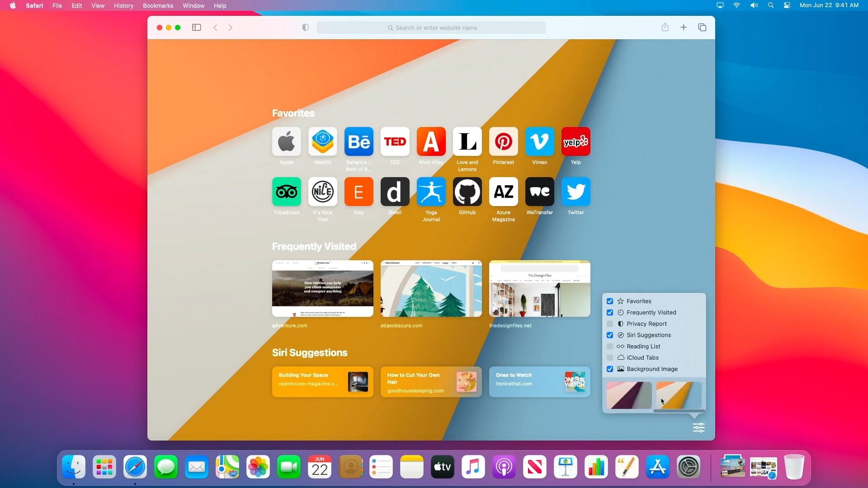Open Ones to Watch Siri suggestion
This screenshot has height=488, width=868.
click(540, 382)
